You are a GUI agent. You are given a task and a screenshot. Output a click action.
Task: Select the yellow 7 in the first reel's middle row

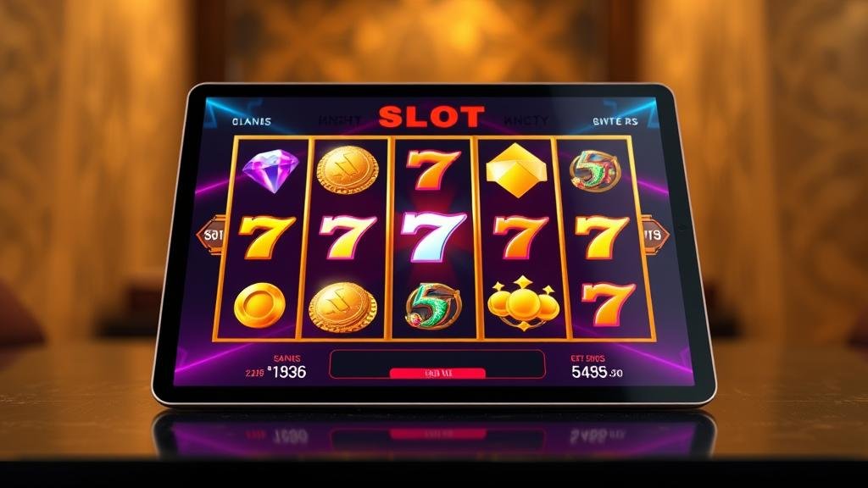pyautogui.click(x=266, y=237)
